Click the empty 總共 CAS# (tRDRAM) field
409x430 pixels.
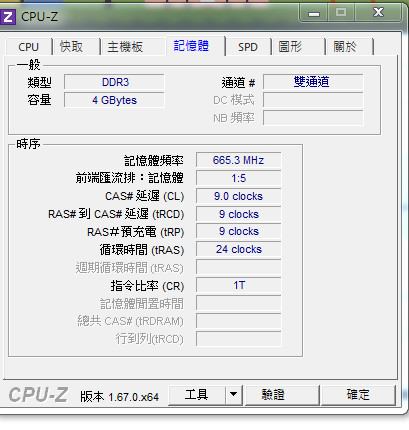(x=239, y=321)
